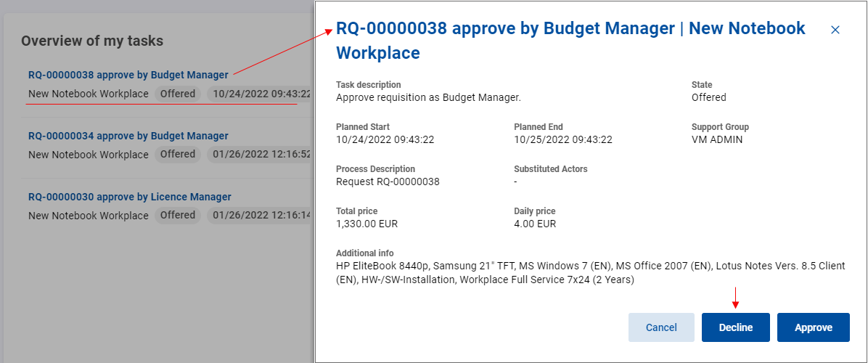Click the Approve button

coord(813,327)
